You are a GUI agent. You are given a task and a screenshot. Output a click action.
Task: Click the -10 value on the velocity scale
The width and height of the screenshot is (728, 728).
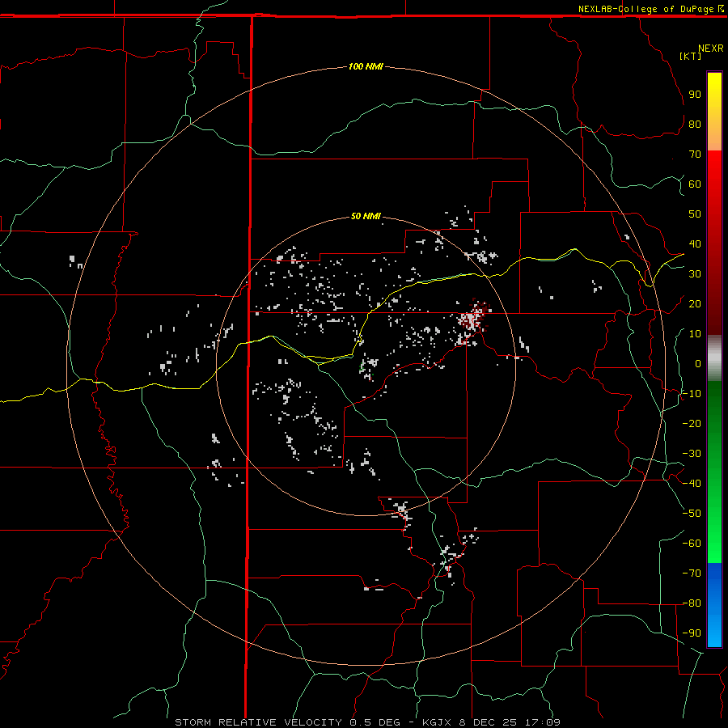click(x=692, y=394)
